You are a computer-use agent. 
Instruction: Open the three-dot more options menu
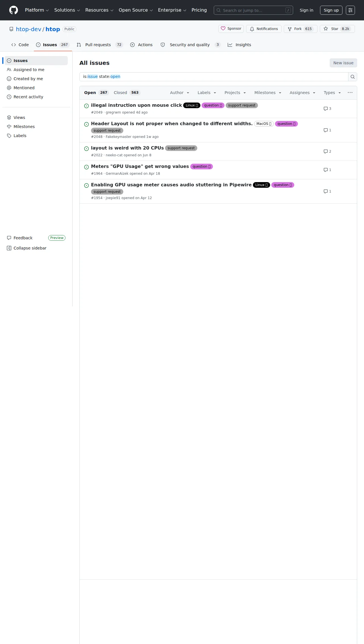350,93
